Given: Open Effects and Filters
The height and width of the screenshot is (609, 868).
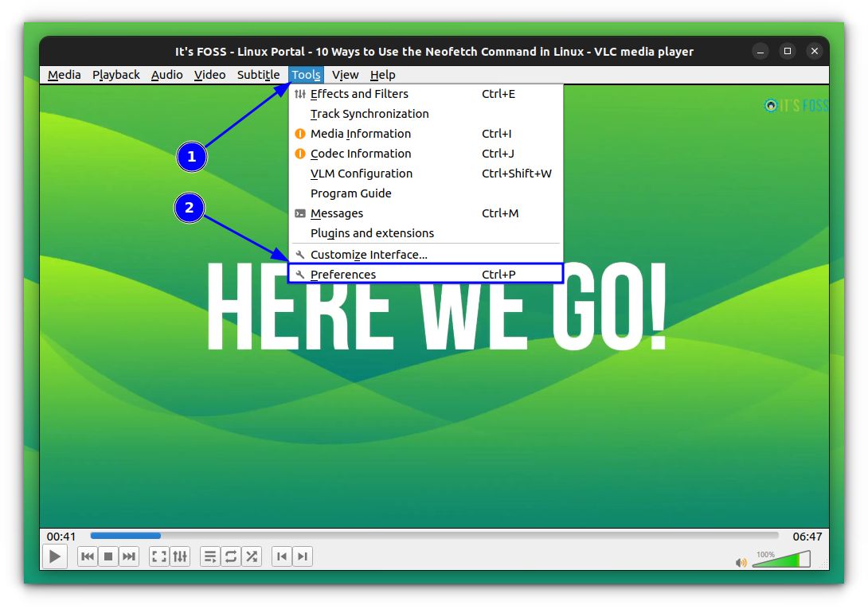Looking at the screenshot, I should [358, 93].
